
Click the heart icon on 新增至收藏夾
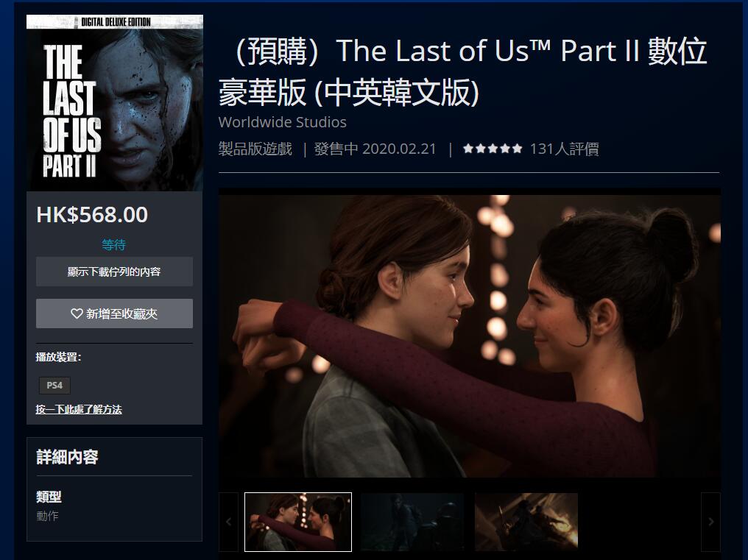77,313
